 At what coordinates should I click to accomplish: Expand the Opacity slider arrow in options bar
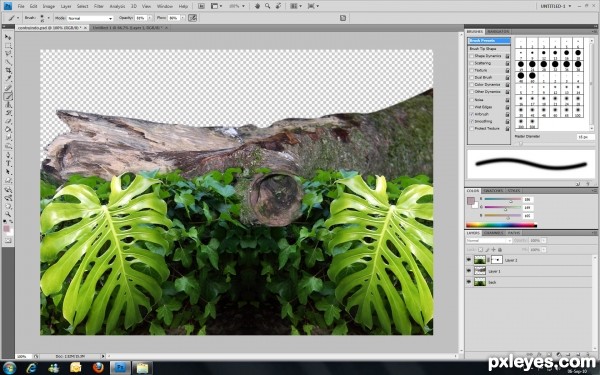pos(149,18)
